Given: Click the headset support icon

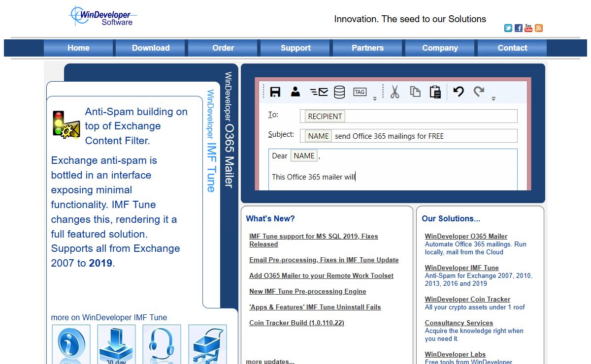Looking at the screenshot, I should (x=162, y=344).
